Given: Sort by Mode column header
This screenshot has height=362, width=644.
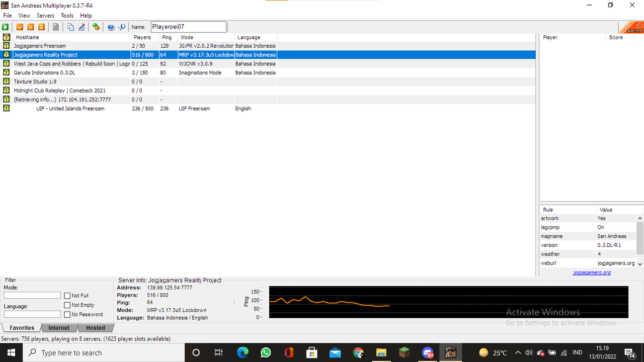Looking at the screenshot, I should [206, 37].
